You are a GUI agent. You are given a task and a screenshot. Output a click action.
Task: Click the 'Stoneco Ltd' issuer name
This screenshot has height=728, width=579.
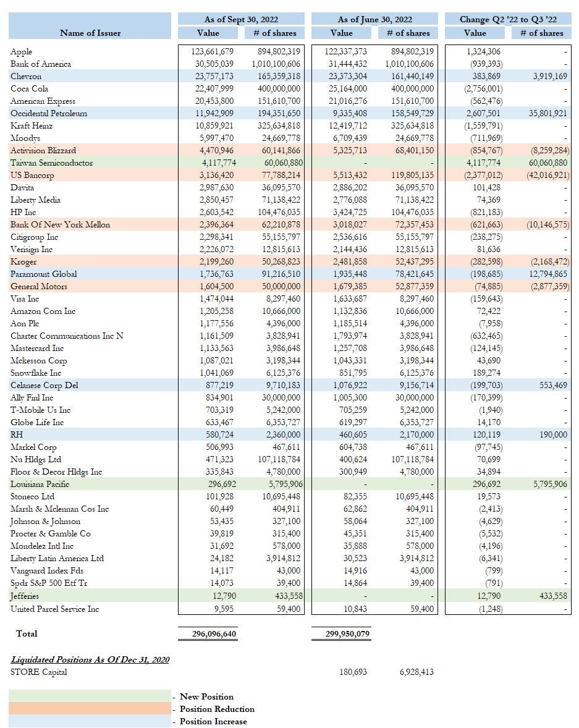point(33,497)
